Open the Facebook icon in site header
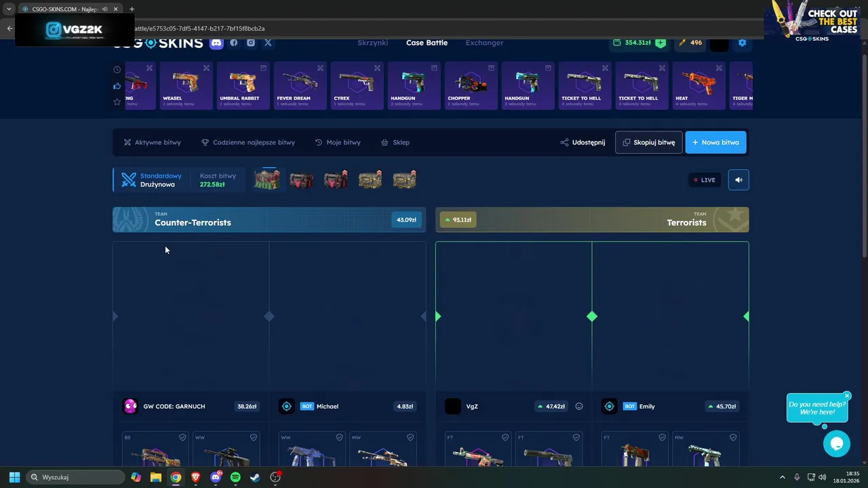This screenshot has width=868, height=488. click(x=234, y=43)
